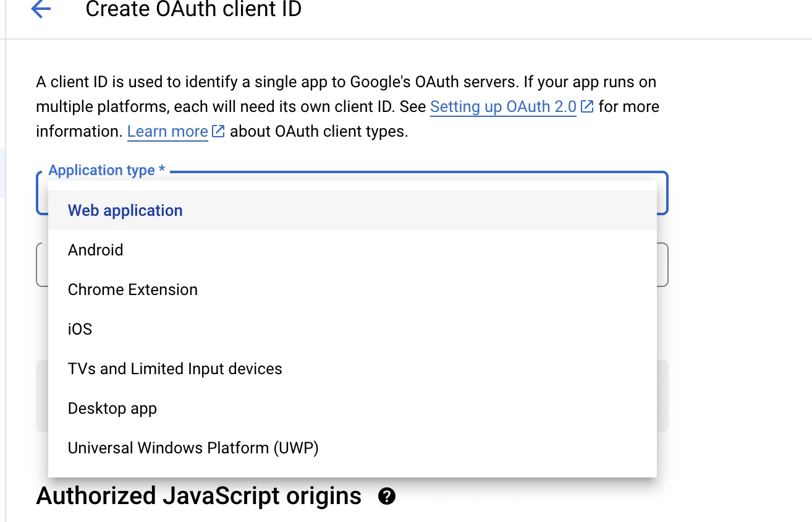
Task: Open Setting up OAuth 2.0 link
Action: point(503,106)
